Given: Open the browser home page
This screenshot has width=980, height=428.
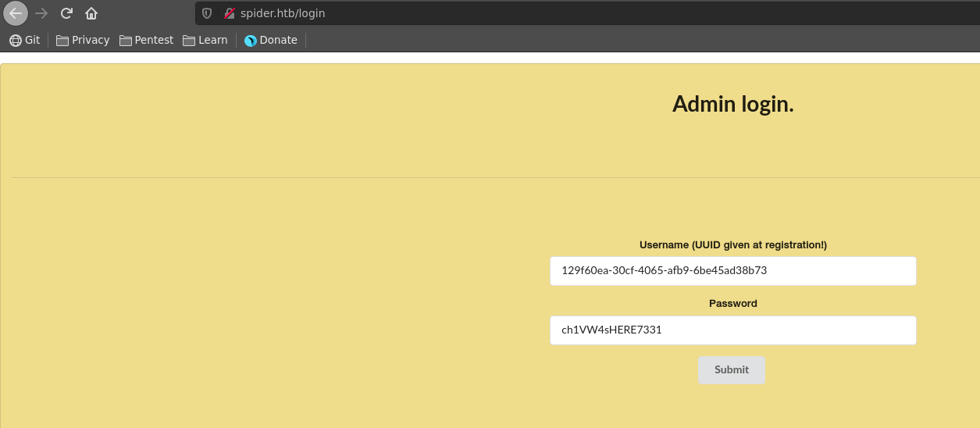Looking at the screenshot, I should coord(91,13).
